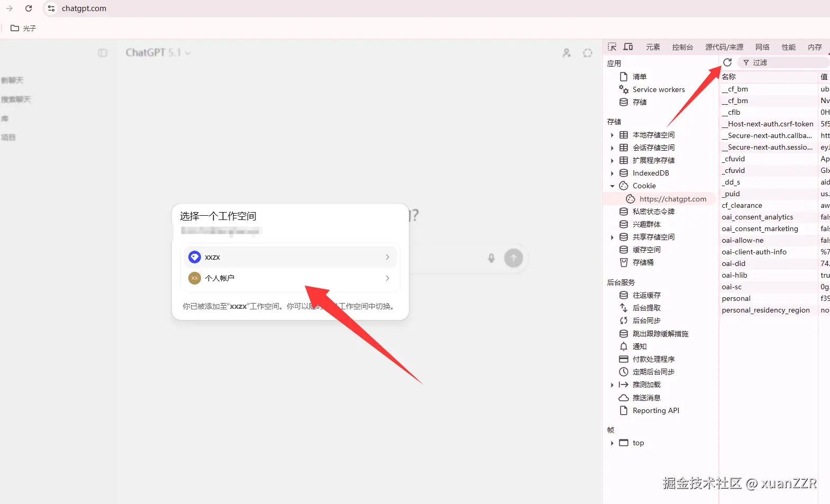Viewport: 830px width, 504px height.
Task: Switch to 内存 DevTools tab
Action: click(815, 47)
